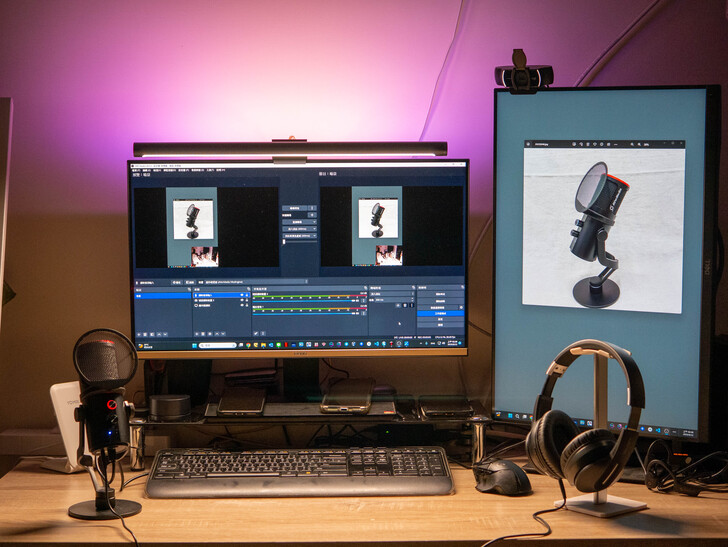Open advanced audio gear icon in mixer footer
Screen dimensions: 728x547
pyautogui.click(x=256, y=333)
